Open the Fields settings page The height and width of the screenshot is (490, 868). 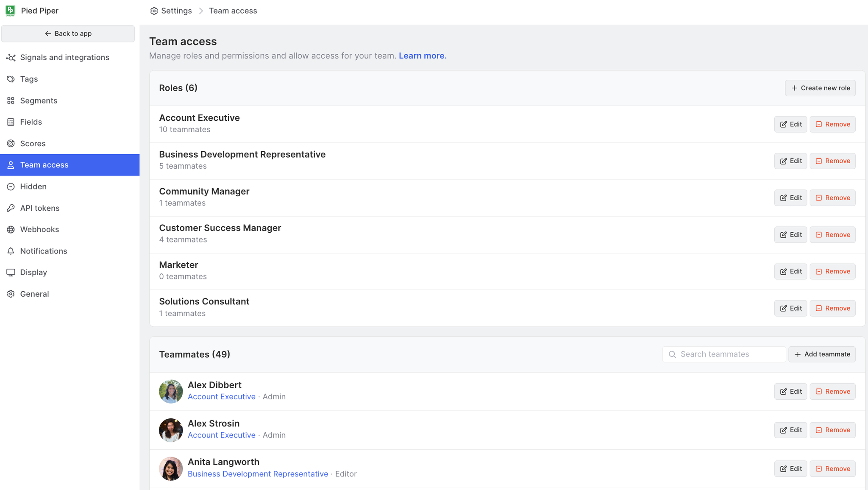pos(31,122)
